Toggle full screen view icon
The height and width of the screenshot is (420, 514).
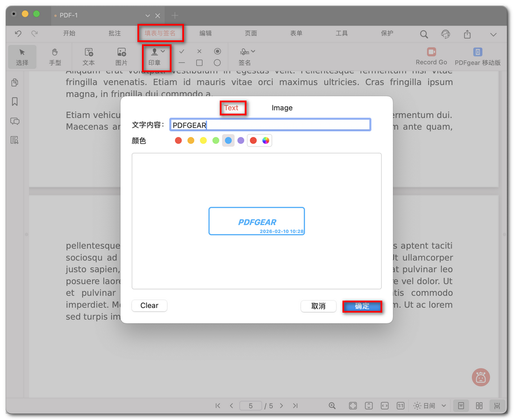353,406
